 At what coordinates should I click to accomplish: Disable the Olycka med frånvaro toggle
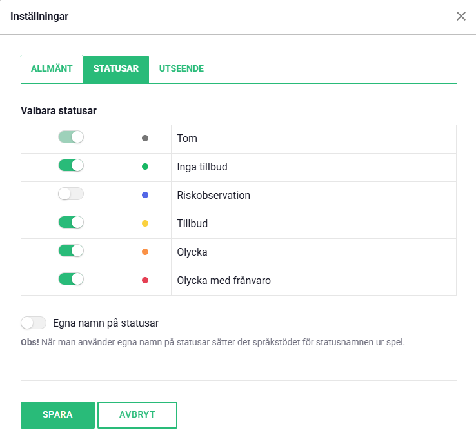[71, 280]
